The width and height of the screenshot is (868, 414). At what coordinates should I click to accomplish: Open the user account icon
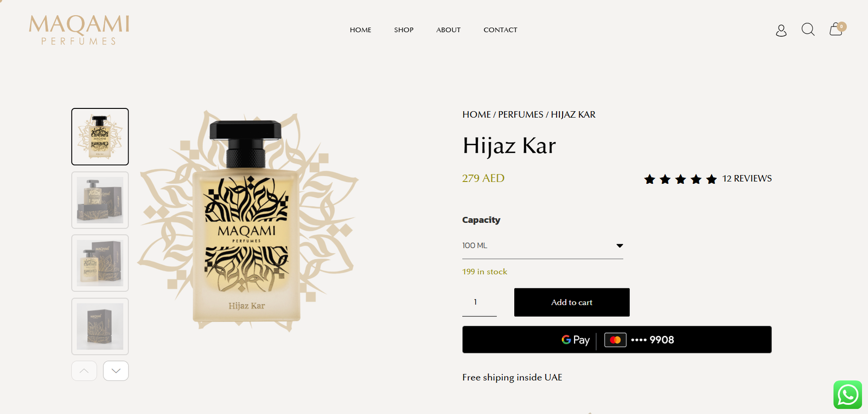coord(781,30)
